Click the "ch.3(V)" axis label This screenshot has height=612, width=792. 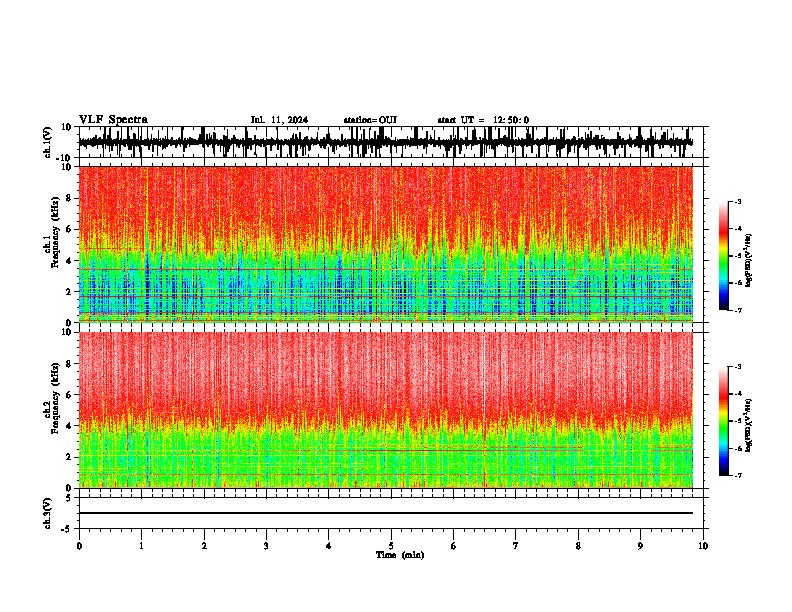tap(48, 513)
